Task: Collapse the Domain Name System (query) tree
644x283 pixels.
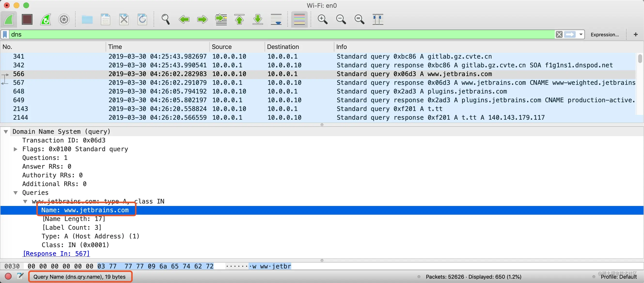Action: pos(6,132)
